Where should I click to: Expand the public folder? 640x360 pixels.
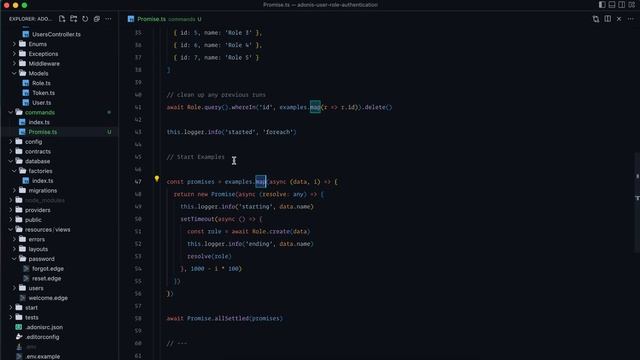(x=11, y=220)
